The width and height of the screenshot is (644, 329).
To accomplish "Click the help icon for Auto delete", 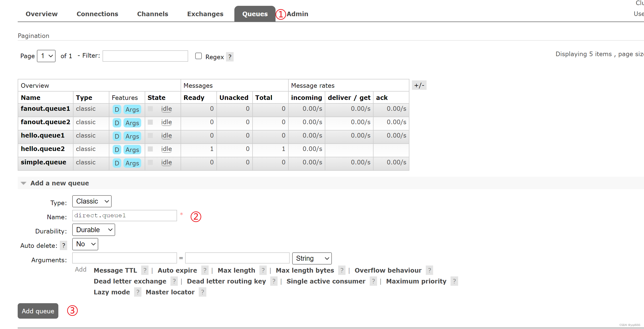I will tap(64, 246).
